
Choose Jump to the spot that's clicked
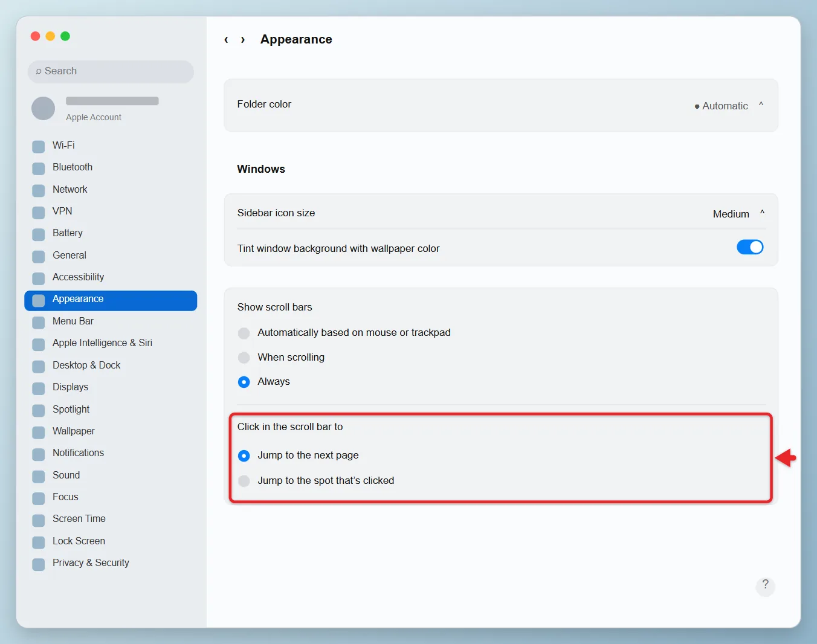(x=244, y=481)
